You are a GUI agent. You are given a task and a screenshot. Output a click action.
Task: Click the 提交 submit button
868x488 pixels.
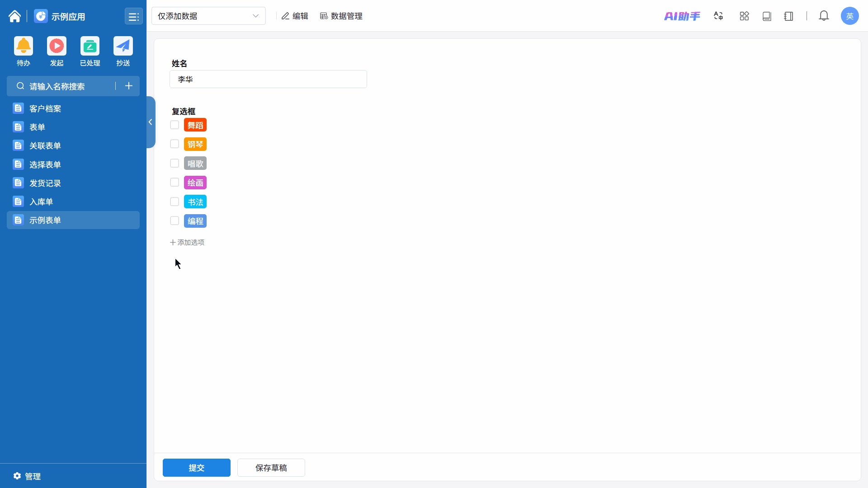pyautogui.click(x=197, y=468)
